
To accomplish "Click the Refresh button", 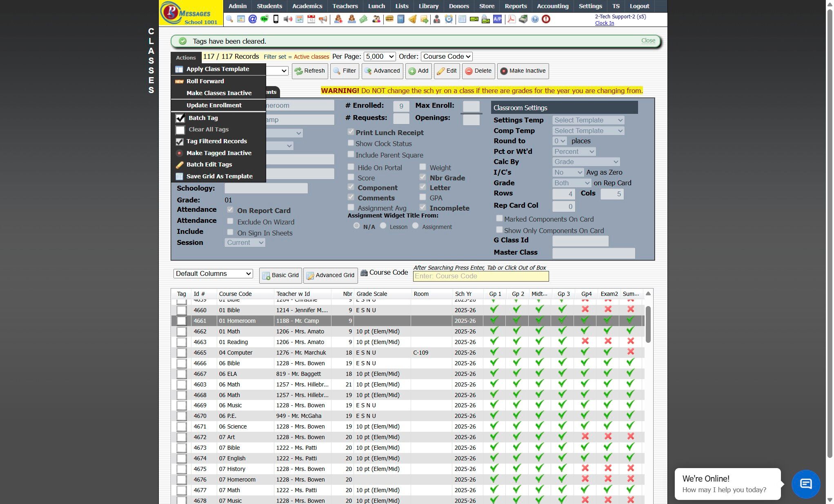I will (310, 71).
